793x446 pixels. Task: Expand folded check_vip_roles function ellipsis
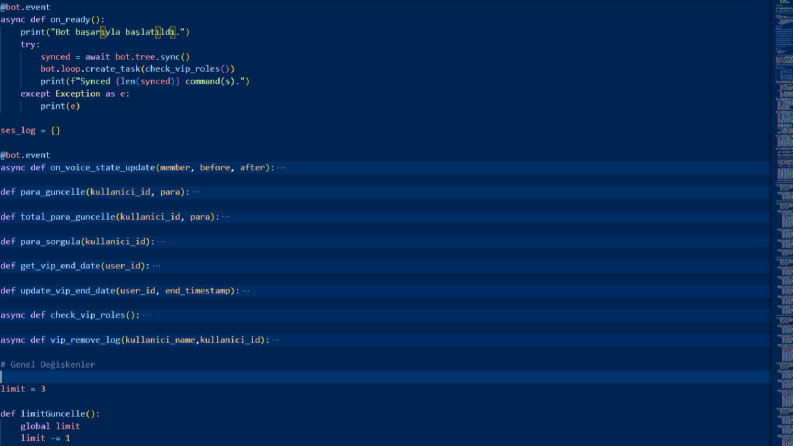point(146,315)
